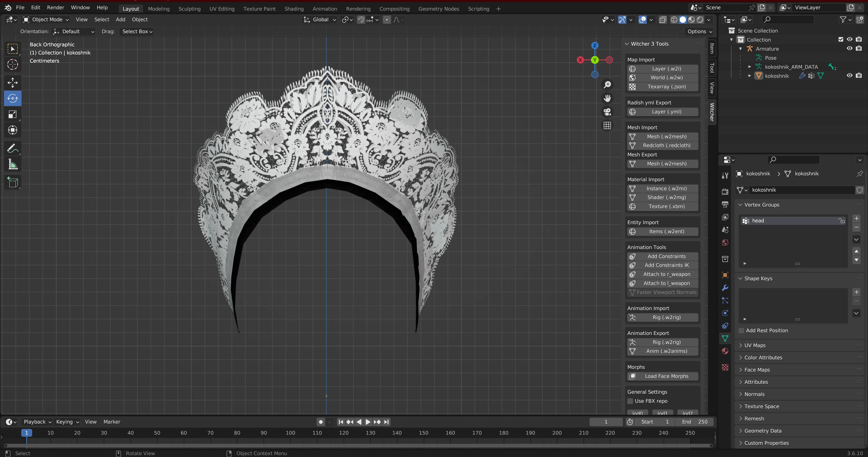Toggle auto keying record button
868x457 pixels.
[x=321, y=422]
